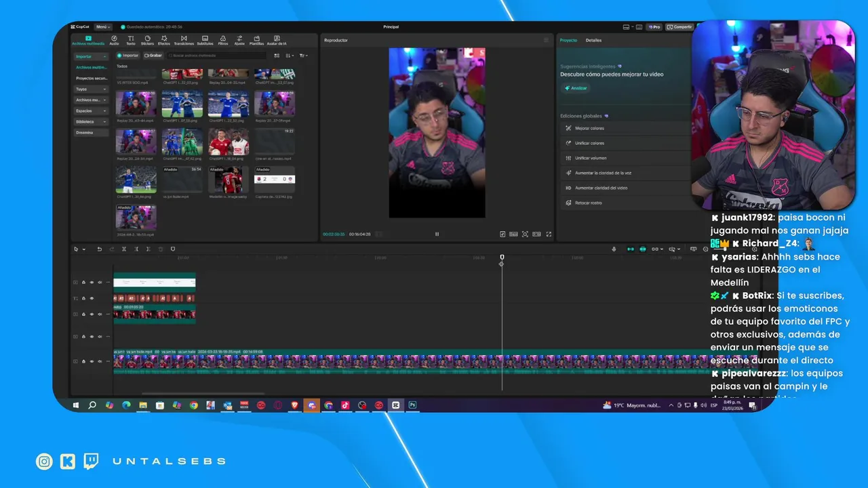Open the Subtítulos panel tab
The width and height of the screenshot is (868, 488).
pyautogui.click(x=205, y=40)
